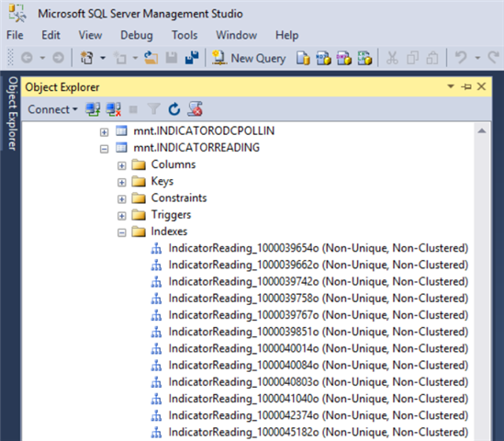
Task: Click the Refresh icon in Object Explorer
Action: [x=174, y=109]
